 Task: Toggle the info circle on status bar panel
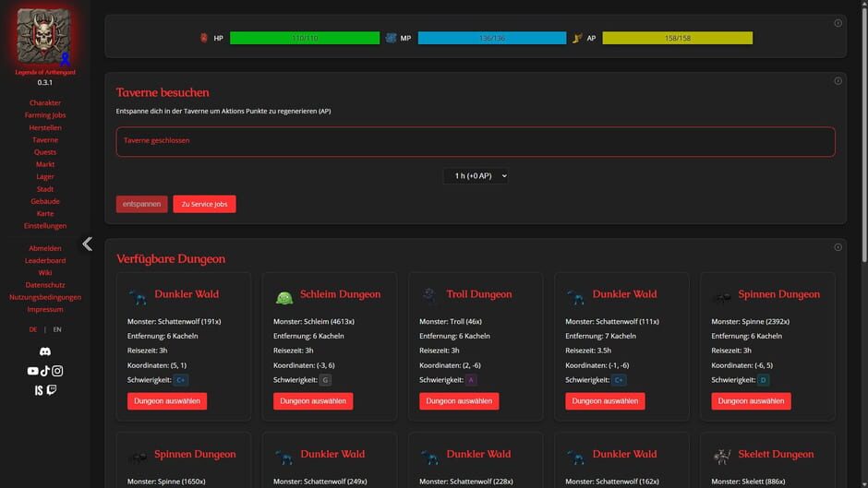pyautogui.click(x=838, y=23)
